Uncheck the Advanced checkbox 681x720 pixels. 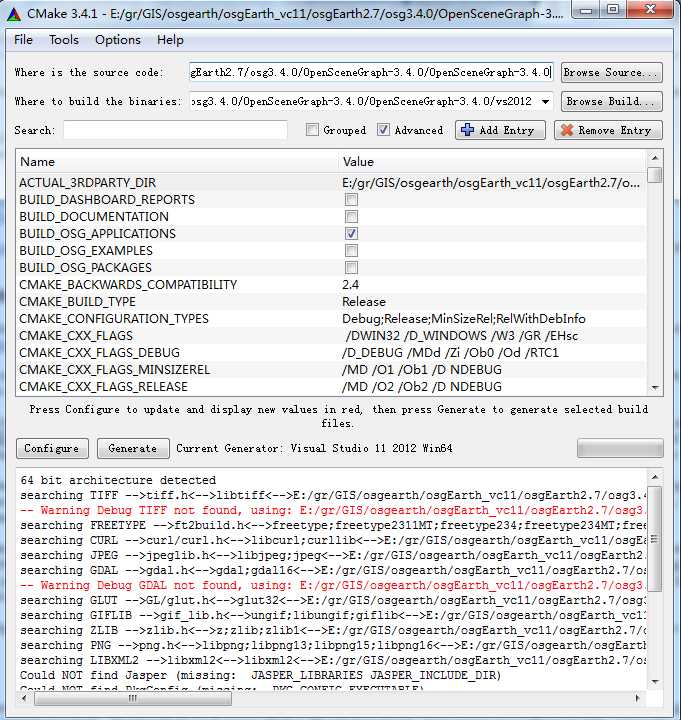pyautogui.click(x=383, y=130)
